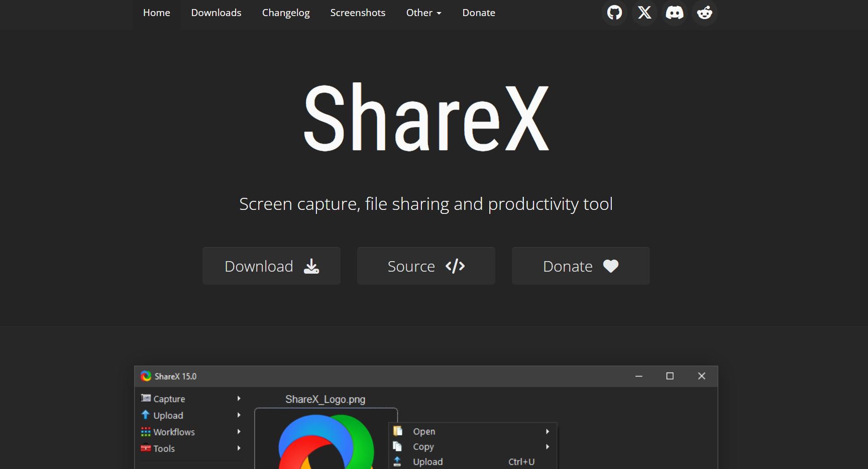Click the Copy icon in the context menu
Image resolution: width=868 pixels, height=469 pixels.
[398, 446]
